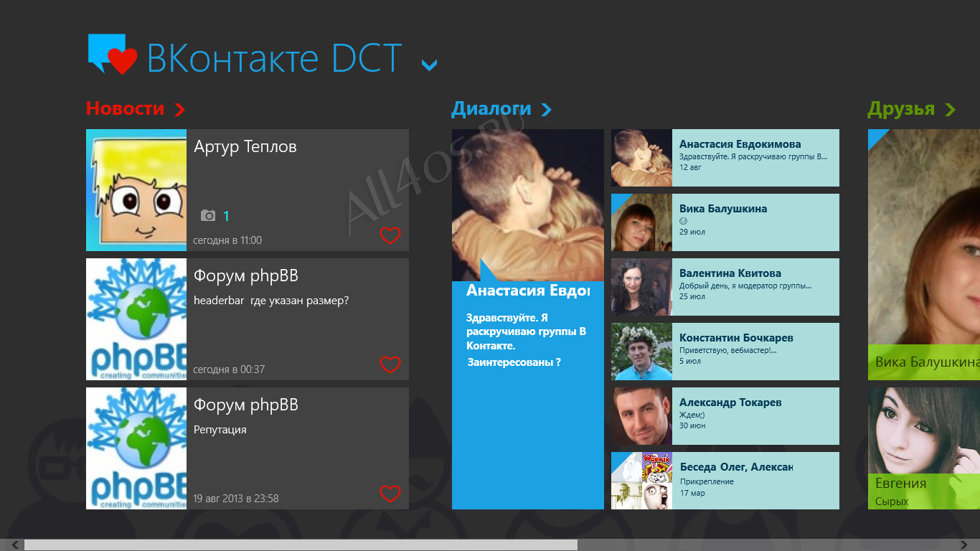This screenshot has width=980, height=551.
Task: Click timestamp '19 авг 2013 в 23:58'
Action: tap(236, 499)
